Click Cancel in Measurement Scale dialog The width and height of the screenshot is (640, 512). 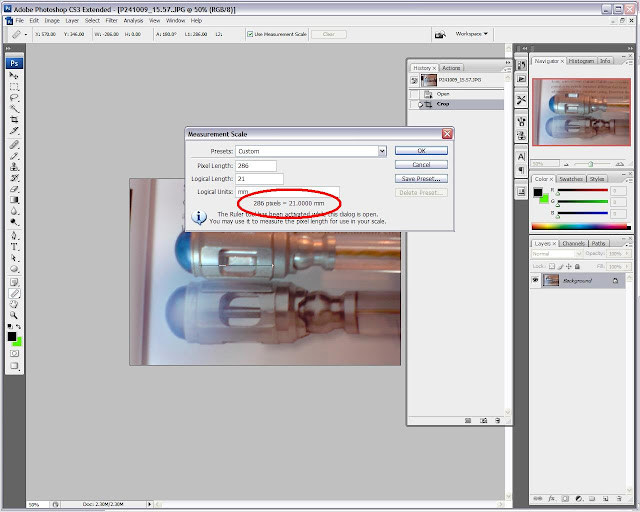click(x=421, y=165)
